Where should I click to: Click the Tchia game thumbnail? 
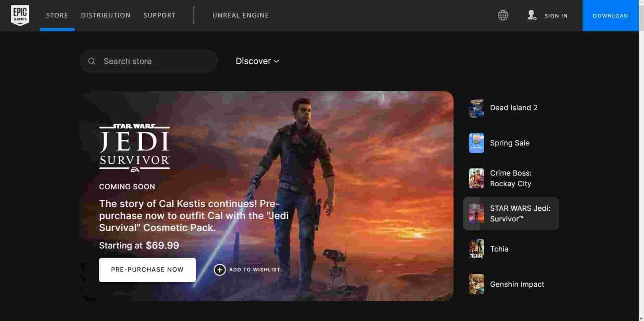476,249
